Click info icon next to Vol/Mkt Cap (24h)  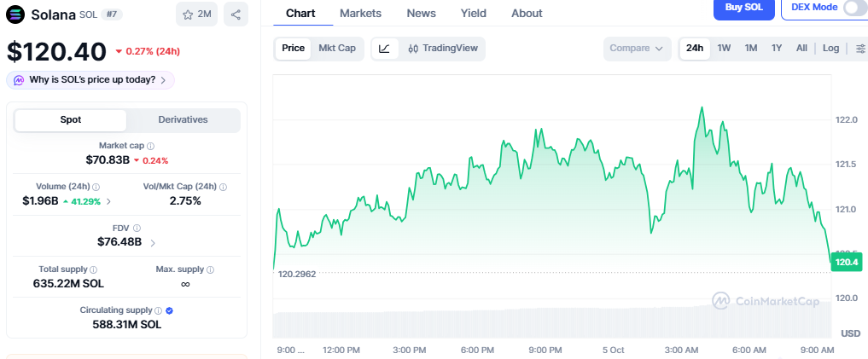pyautogui.click(x=223, y=187)
